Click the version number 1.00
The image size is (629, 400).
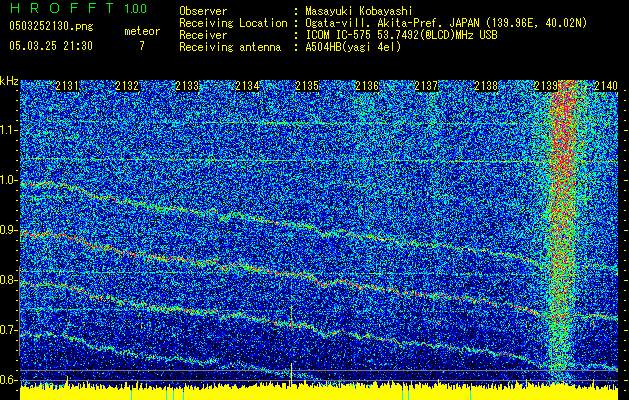pos(135,8)
